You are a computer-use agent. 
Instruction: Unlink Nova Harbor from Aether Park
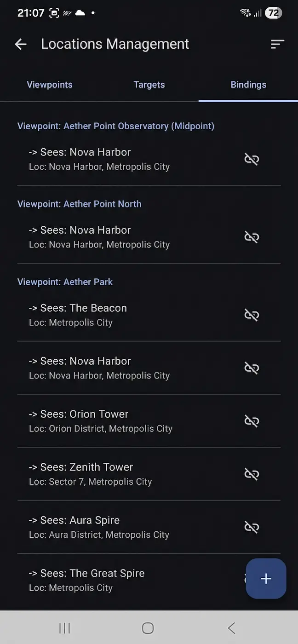(252, 368)
